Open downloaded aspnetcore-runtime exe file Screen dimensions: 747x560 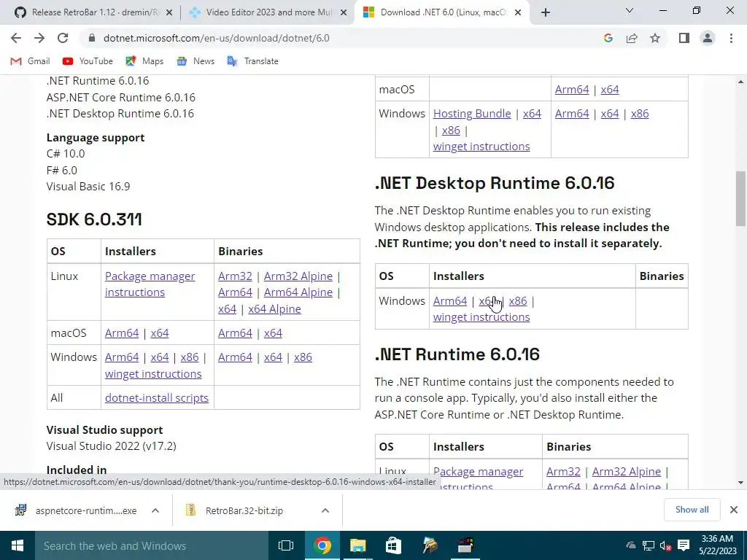(76, 510)
